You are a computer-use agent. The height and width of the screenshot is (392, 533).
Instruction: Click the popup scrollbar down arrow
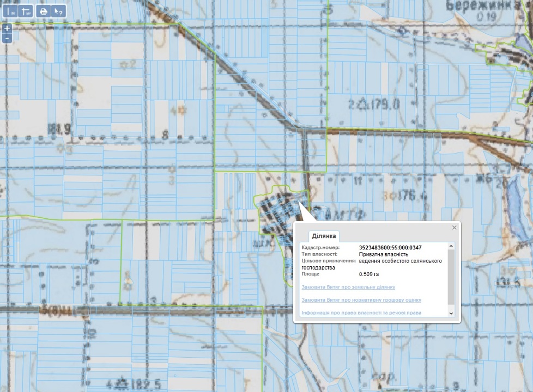[451, 313]
